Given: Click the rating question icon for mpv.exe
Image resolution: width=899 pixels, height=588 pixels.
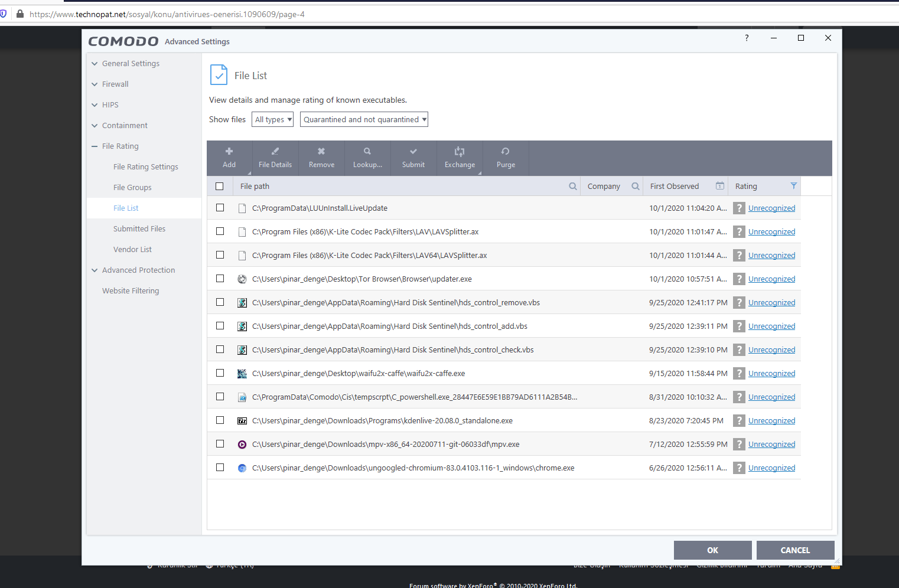Looking at the screenshot, I should (739, 444).
